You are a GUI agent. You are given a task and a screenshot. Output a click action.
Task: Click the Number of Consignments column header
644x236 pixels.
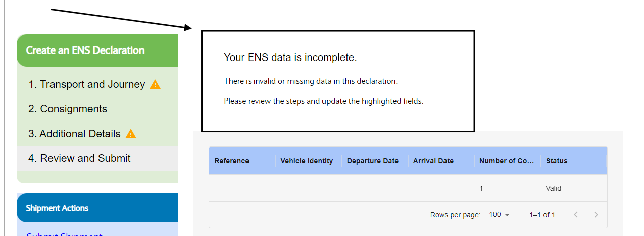pos(507,161)
